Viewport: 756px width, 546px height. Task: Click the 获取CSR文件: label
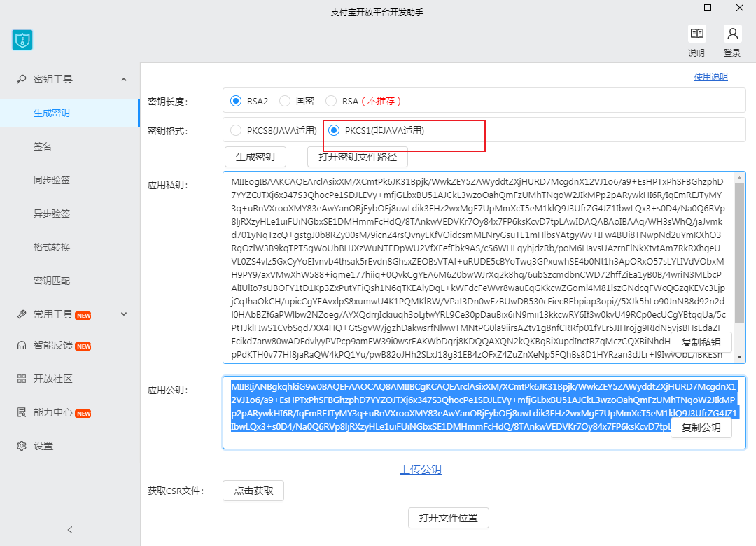pyautogui.click(x=176, y=491)
